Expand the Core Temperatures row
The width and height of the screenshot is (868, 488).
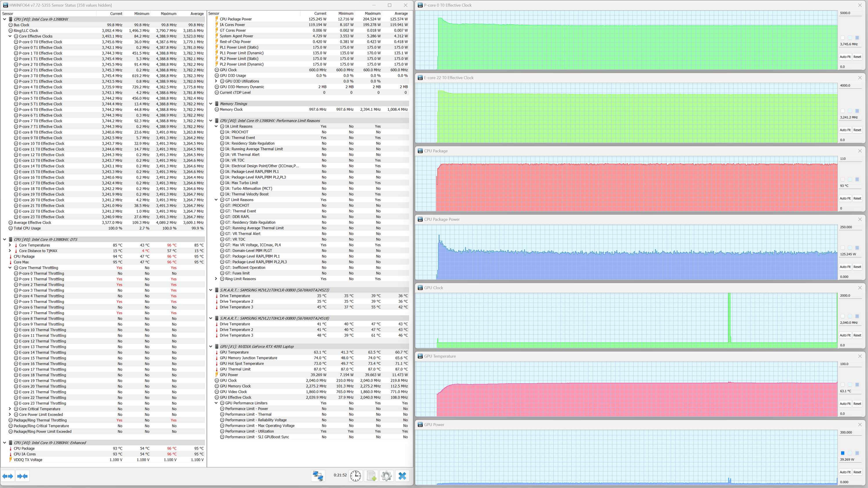(x=10, y=245)
